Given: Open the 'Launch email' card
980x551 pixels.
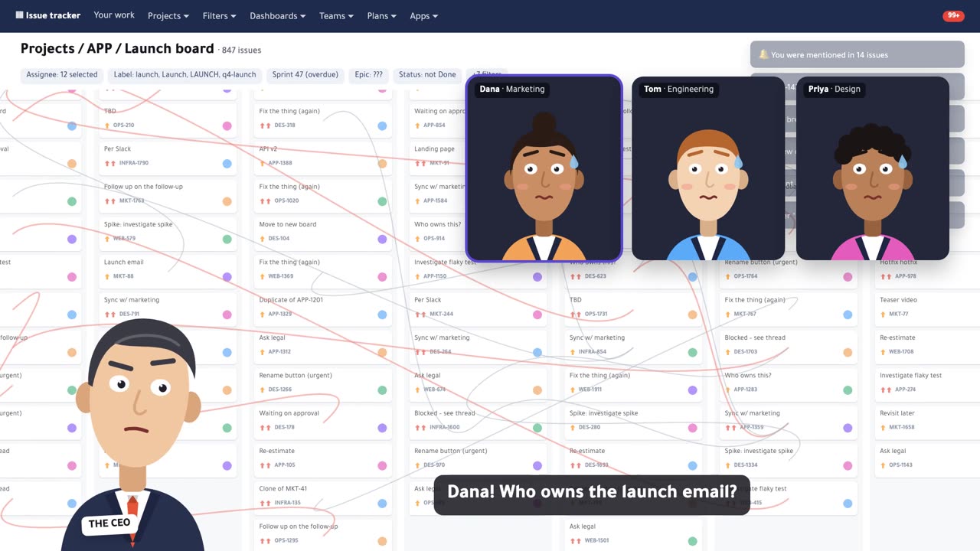Looking at the screenshot, I should tap(168, 269).
